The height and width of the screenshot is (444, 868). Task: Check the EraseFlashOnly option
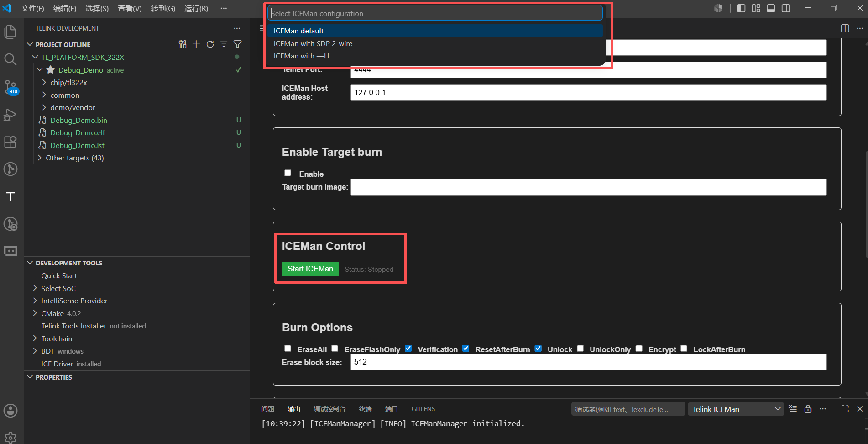click(335, 349)
